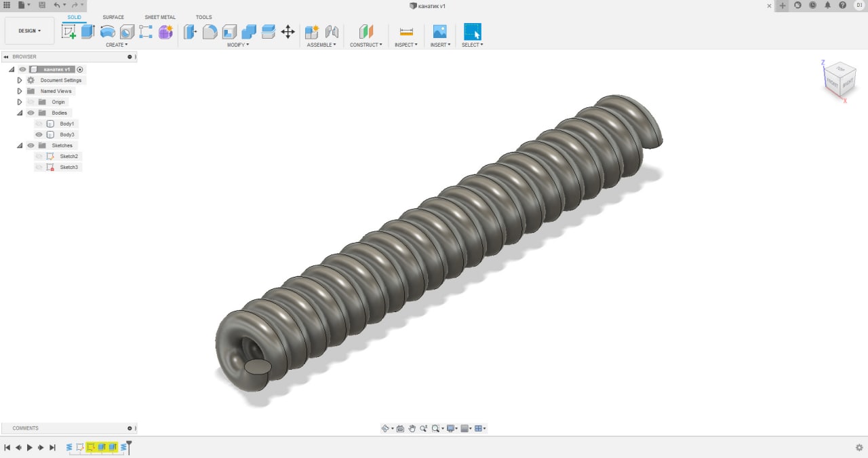Switch to the SHEET METAL tab

click(x=160, y=17)
